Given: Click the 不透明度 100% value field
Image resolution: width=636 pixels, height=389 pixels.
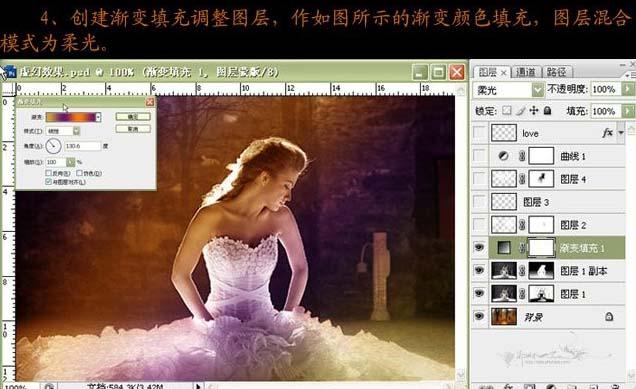Looking at the screenshot, I should pos(606,89).
